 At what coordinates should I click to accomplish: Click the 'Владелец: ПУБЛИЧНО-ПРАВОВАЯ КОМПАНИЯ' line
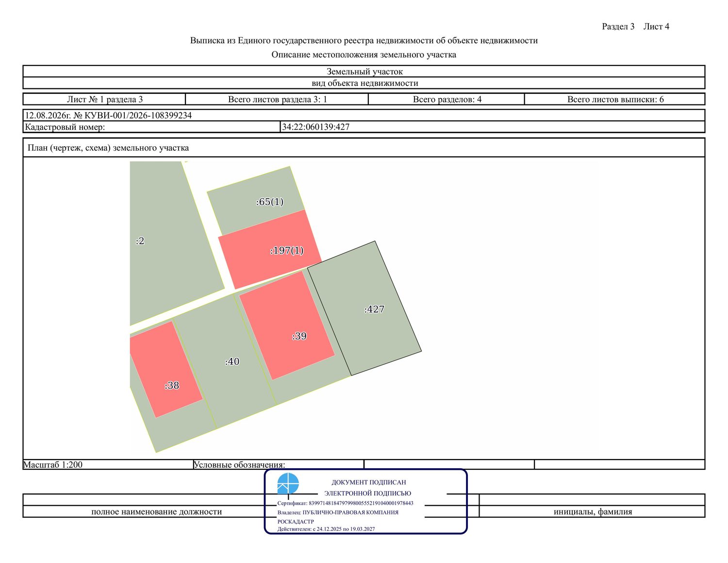pyautogui.click(x=338, y=512)
